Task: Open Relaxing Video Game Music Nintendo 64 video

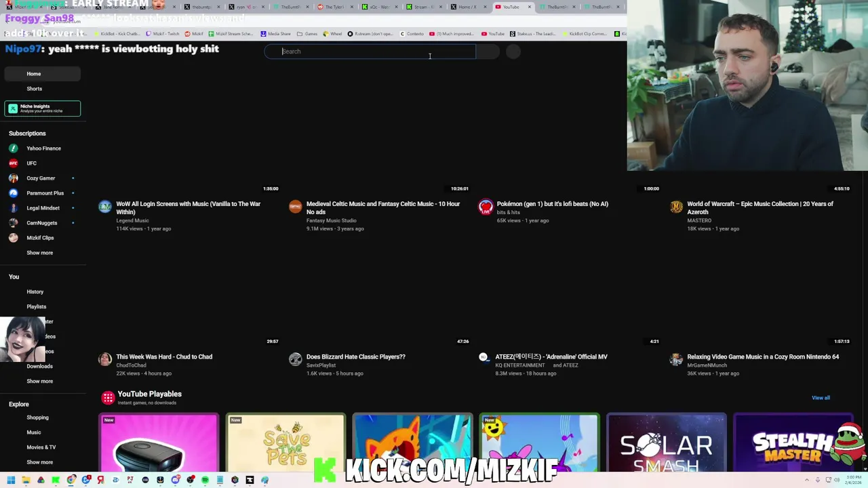Action: (x=763, y=357)
